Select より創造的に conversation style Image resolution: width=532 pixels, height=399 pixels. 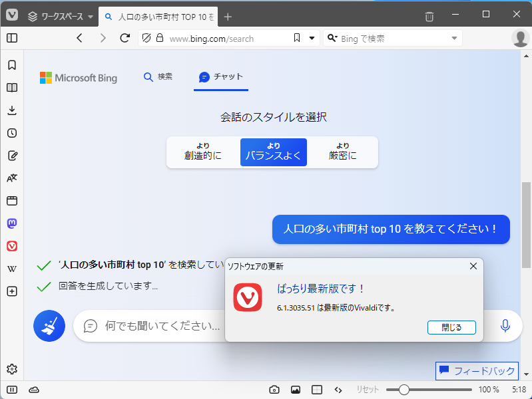pos(203,152)
